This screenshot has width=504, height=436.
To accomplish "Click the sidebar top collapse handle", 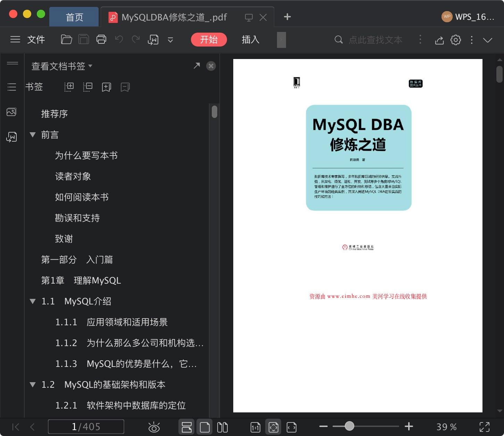I will tap(12, 63).
